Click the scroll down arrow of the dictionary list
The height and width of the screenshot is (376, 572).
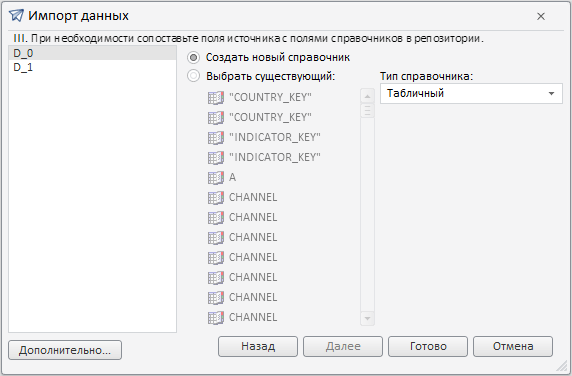(x=367, y=318)
